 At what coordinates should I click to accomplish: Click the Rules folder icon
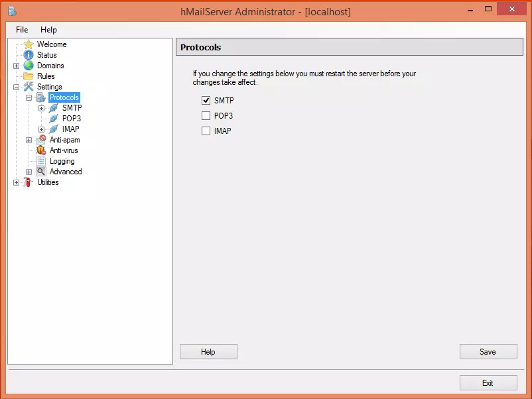coord(29,76)
